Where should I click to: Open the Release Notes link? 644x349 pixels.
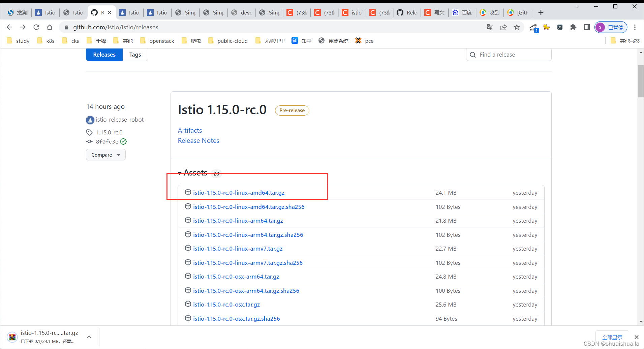point(198,140)
